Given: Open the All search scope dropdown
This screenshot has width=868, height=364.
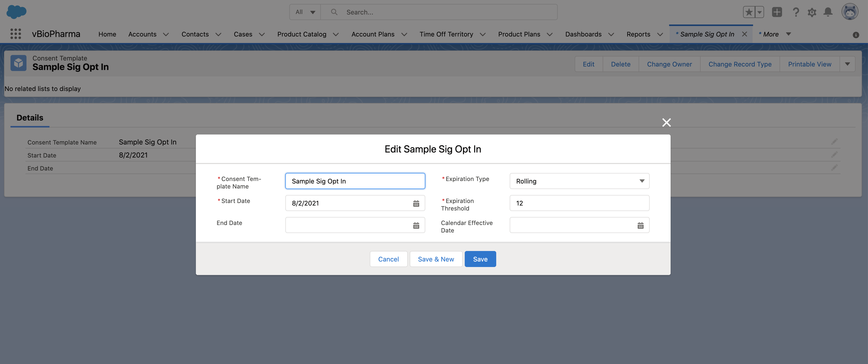Looking at the screenshot, I should click(305, 12).
